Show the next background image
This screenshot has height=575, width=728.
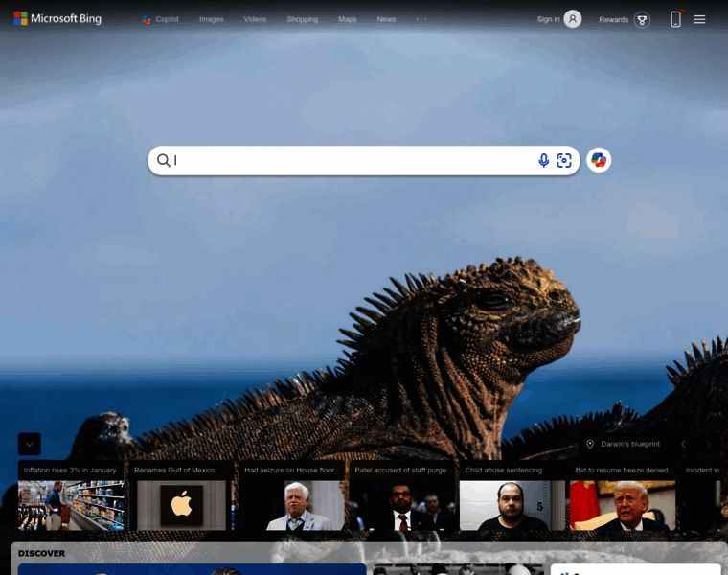click(709, 445)
